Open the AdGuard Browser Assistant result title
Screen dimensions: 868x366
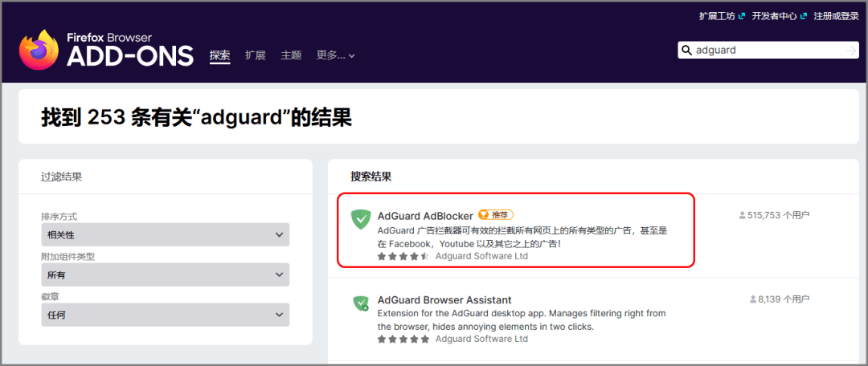[444, 299]
